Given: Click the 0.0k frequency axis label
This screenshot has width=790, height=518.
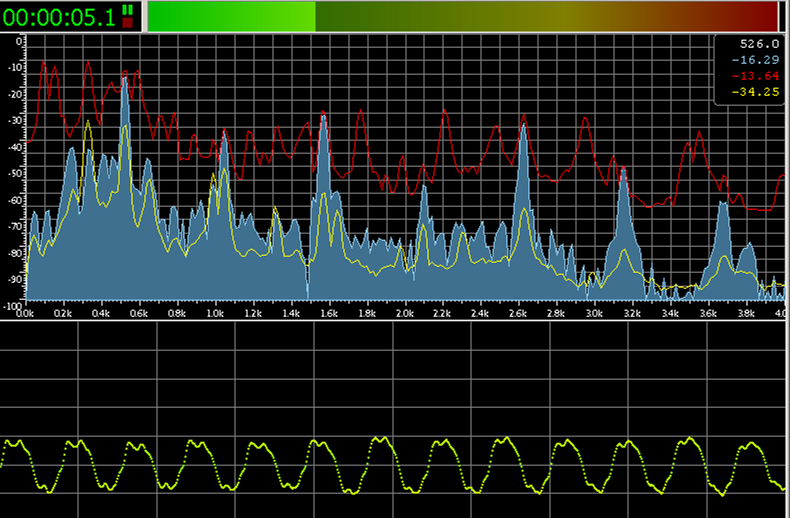Looking at the screenshot, I should click(25, 313).
